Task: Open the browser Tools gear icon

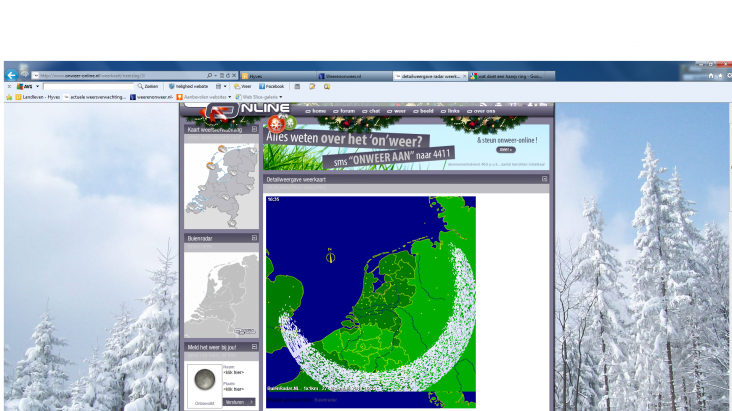Action: point(729,76)
